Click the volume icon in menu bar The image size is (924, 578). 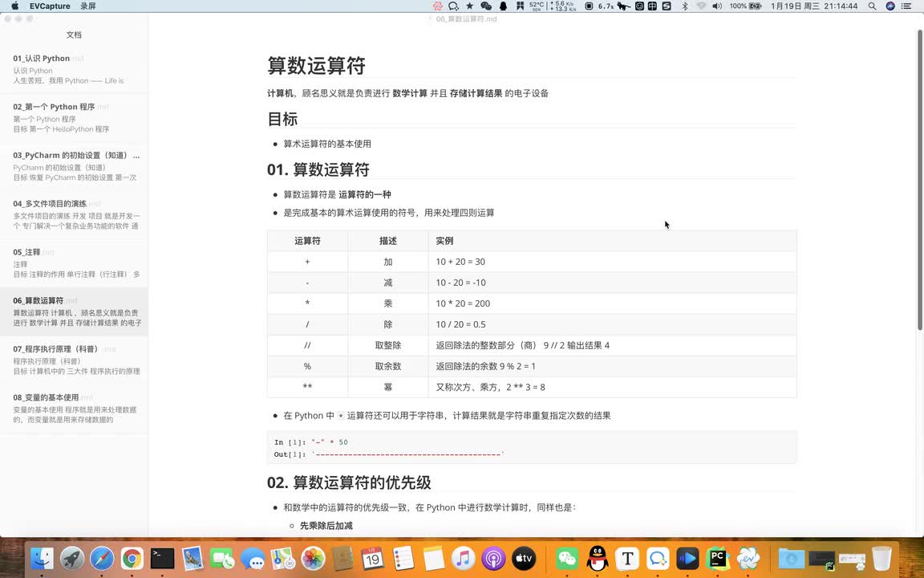716,6
